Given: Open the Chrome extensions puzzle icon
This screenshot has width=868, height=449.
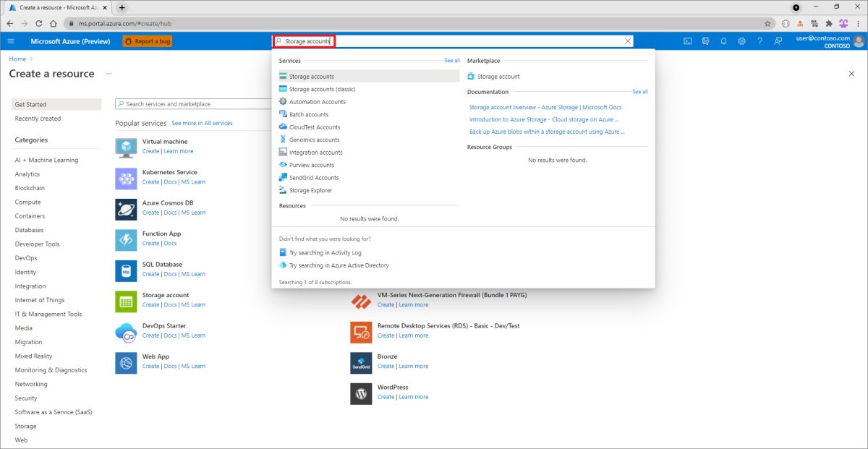Looking at the screenshot, I should [x=828, y=23].
